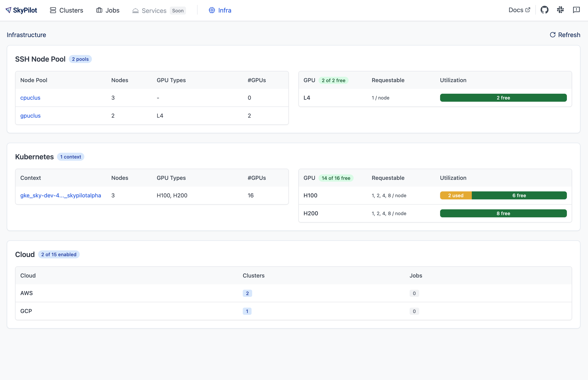This screenshot has height=380, width=588.
Task: Click the Refresh button
Action: 565,35
